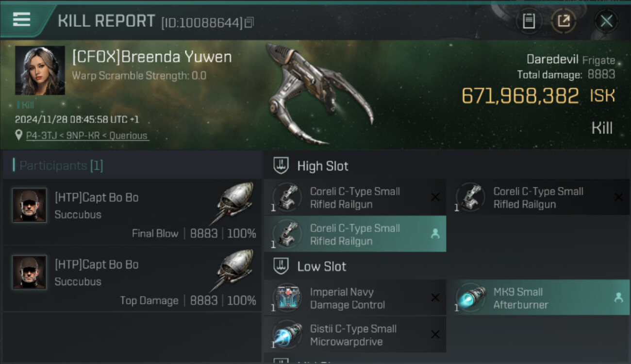This screenshot has height=364, width=631.
Task: Open the hamburger menu at top left
Action: 21,19
